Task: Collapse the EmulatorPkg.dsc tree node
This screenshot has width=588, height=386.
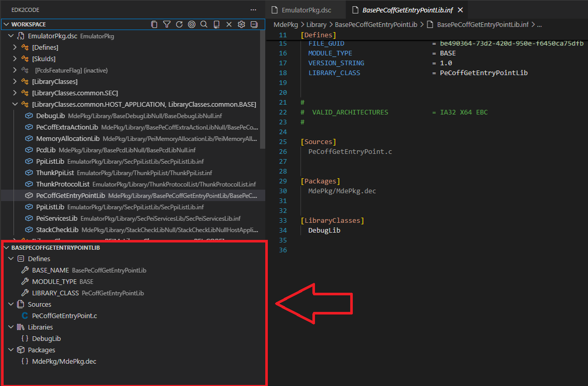Action: click(11, 36)
